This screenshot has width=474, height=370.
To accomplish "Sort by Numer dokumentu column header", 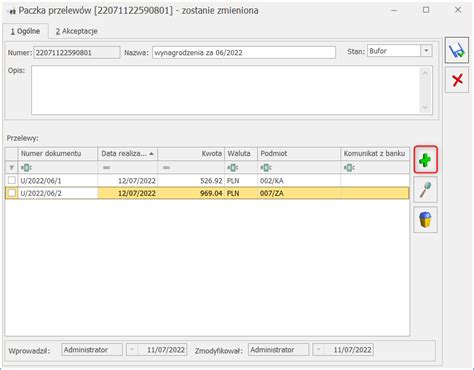I will (58, 153).
